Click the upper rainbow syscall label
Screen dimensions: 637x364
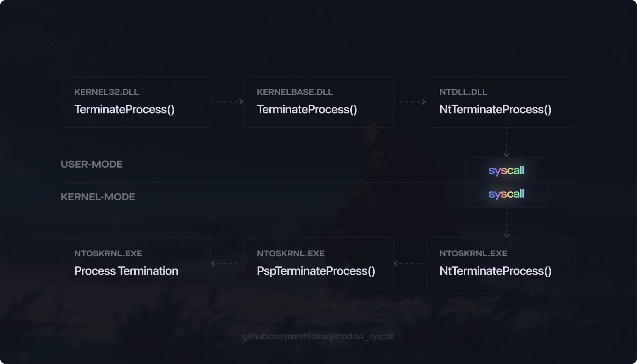(506, 171)
